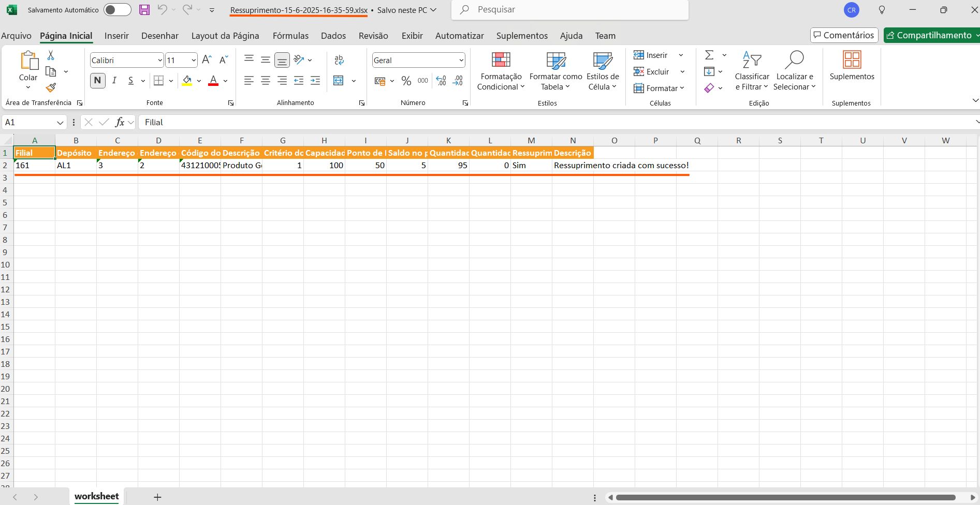This screenshot has height=505, width=980.
Task: Open the Fórmulas ribbon tab
Action: pyautogui.click(x=290, y=36)
